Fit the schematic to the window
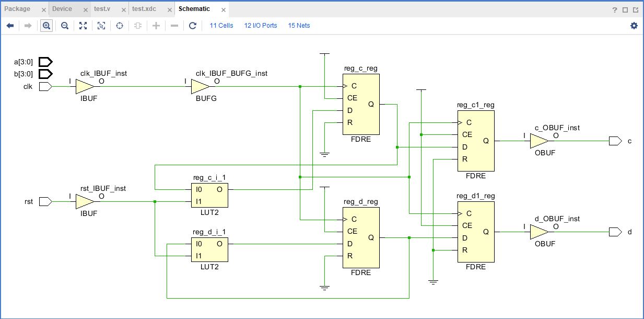The height and width of the screenshot is (319, 644). [83, 25]
